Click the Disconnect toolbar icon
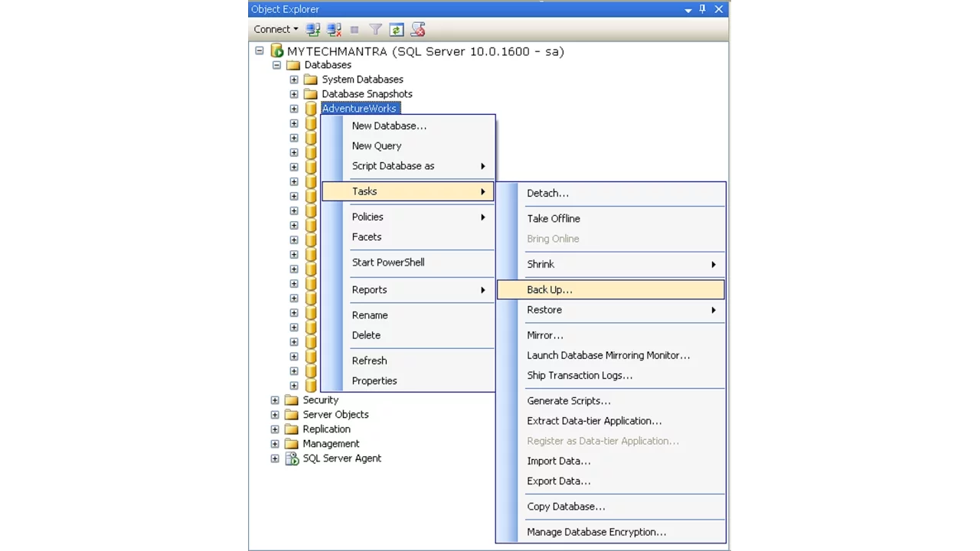Screen dimensions: 980x551 [335, 30]
